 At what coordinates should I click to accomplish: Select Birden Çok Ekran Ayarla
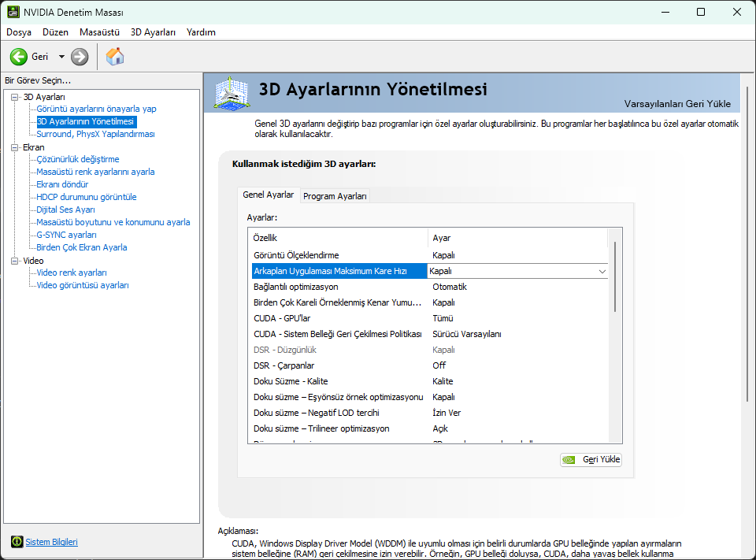[x=81, y=247]
